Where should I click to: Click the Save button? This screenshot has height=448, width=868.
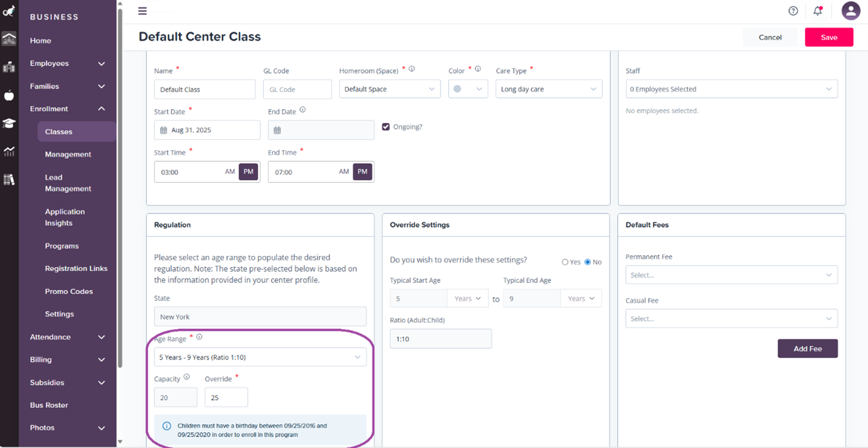coord(828,37)
